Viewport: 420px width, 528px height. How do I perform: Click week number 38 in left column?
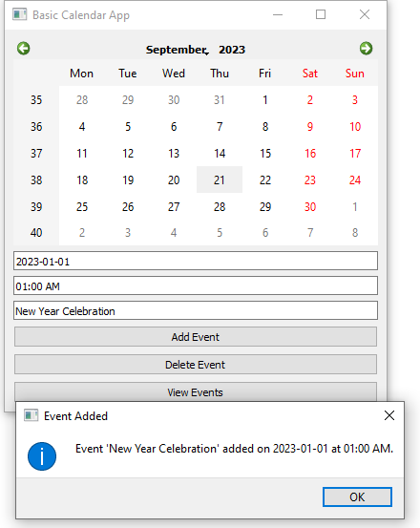tap(36, 180)
